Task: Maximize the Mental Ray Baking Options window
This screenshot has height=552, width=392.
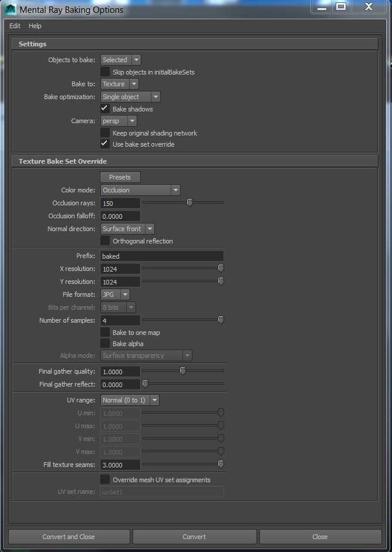Action: click(x=340, y=6)
